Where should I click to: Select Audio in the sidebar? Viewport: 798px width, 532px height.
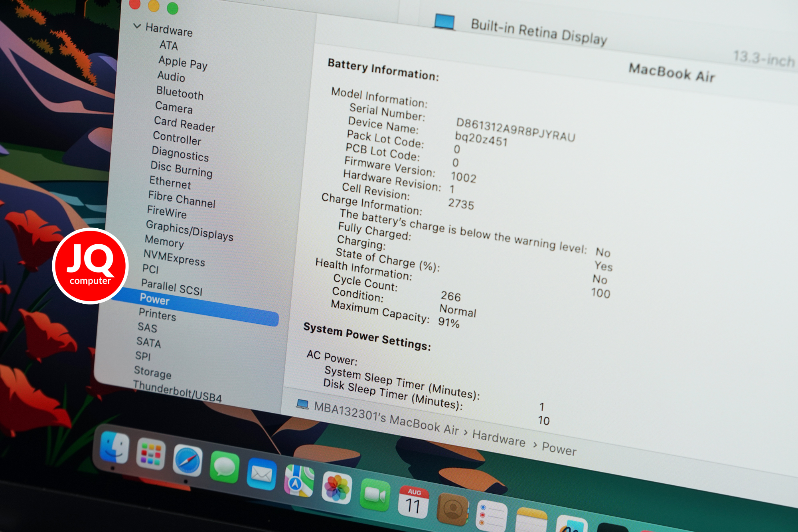[x=171, y=76]
